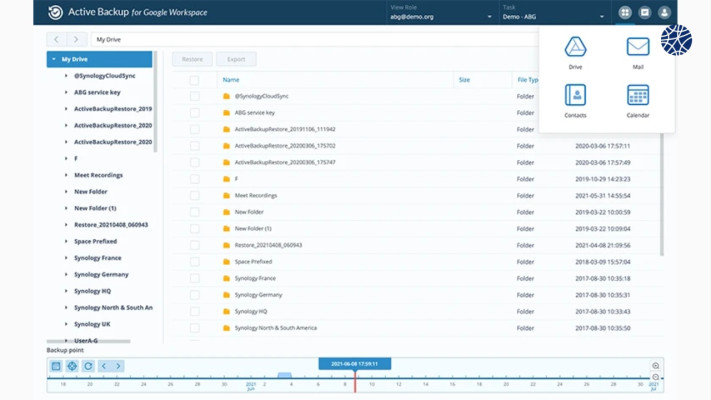Image resolution: width=711 pixels, height=400 pixels.
Task: Click folder icon of @SynologyCloudSync row
Action: pos(226,96)
